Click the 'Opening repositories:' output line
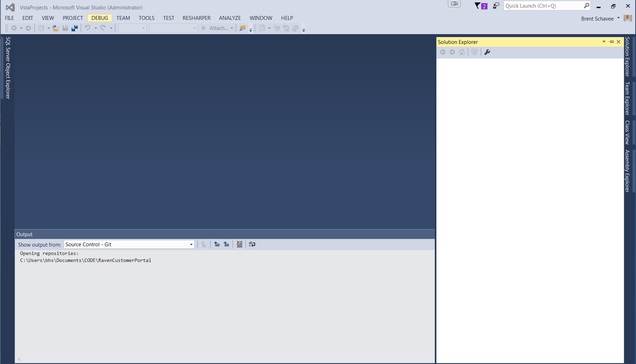The height and width of the screenshot is (364, 636). click(49, 253)
